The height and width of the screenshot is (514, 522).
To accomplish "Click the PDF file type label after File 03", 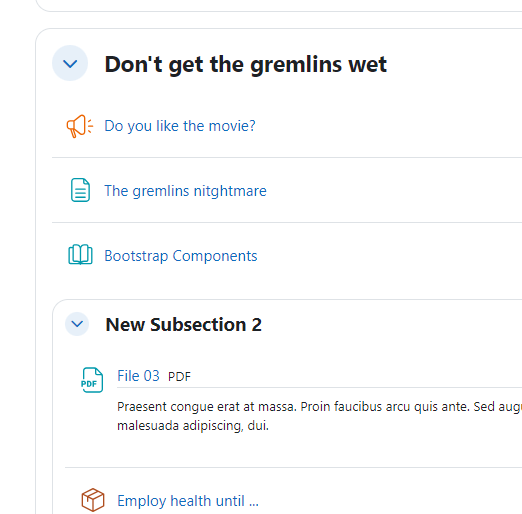I will point(179,377).
